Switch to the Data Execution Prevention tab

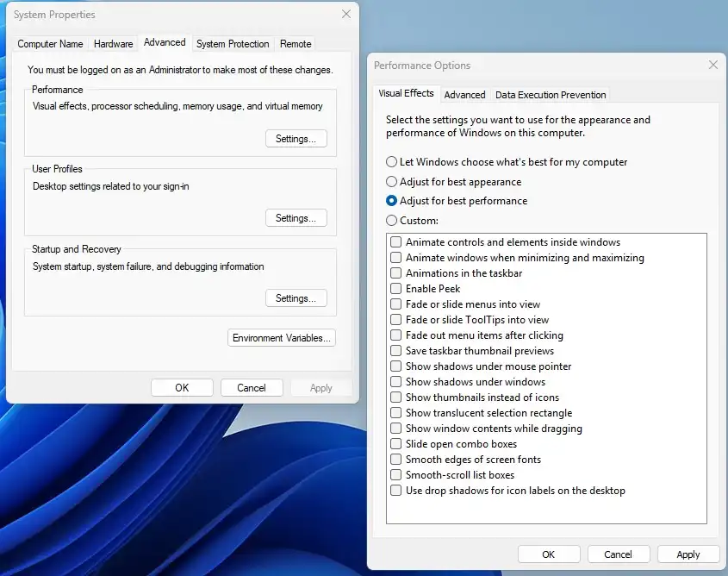click(549, 95)
